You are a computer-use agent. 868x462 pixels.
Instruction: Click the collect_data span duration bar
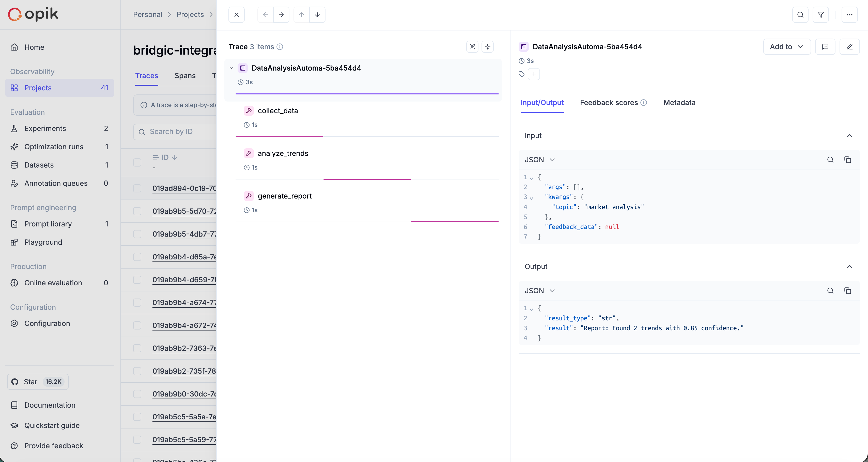pos(279,136)
